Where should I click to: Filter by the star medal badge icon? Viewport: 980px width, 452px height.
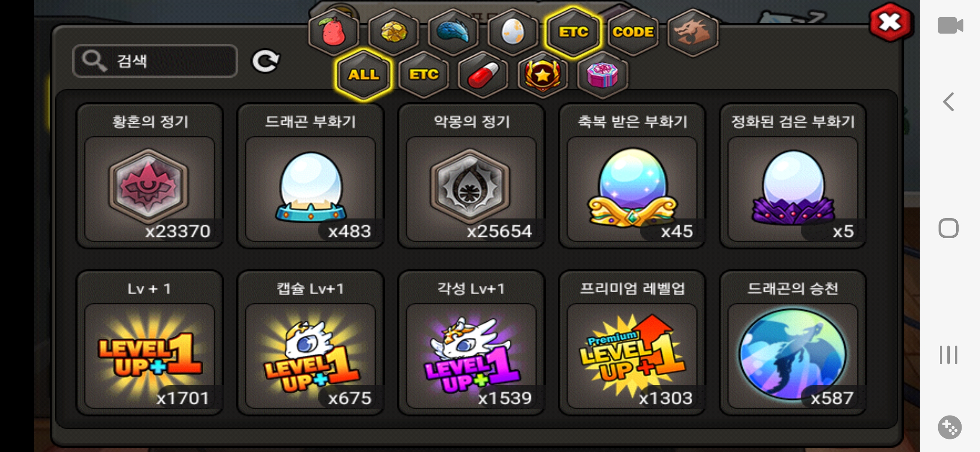[543, 75]
